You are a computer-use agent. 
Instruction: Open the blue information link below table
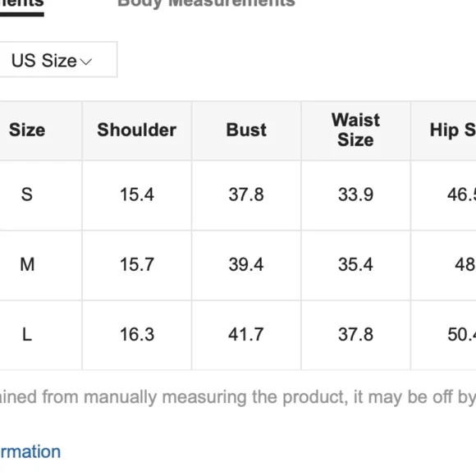(30, 451)
